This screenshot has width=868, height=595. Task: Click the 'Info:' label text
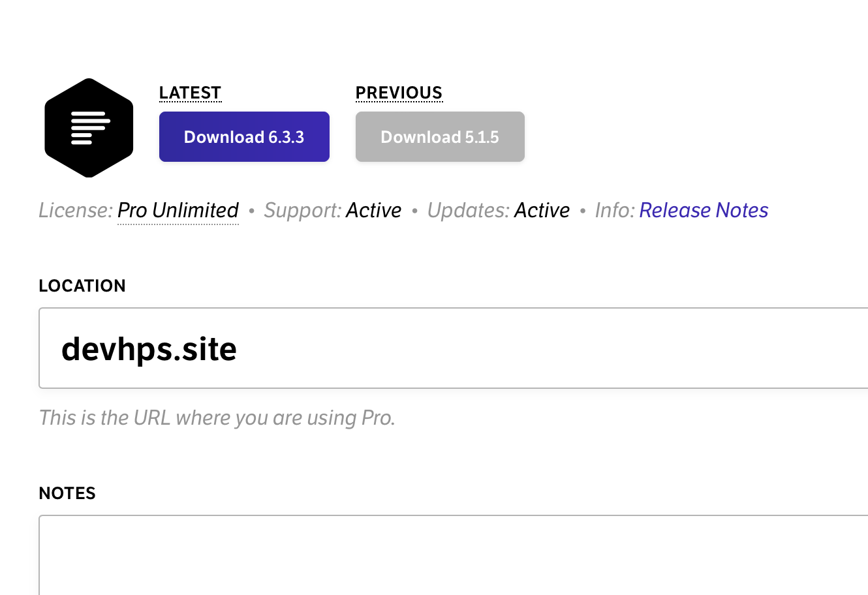pos(614,210)
